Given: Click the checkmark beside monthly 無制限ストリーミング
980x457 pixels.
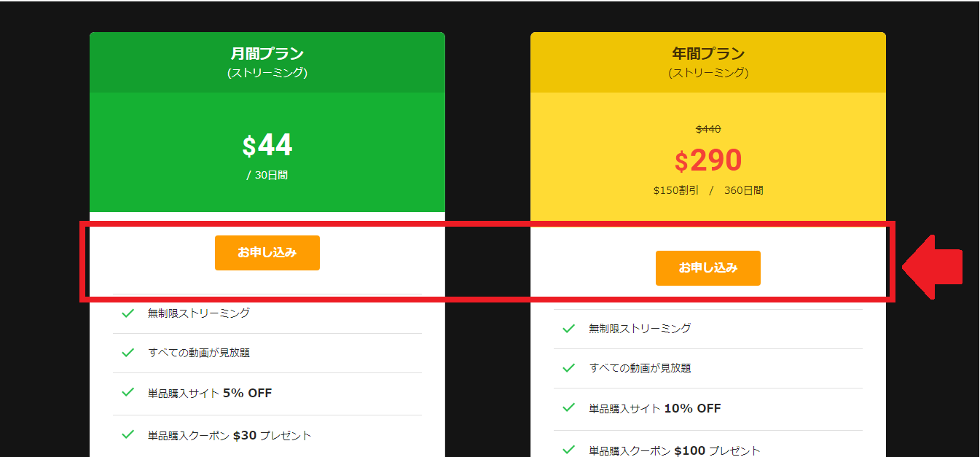Looking at the screenshot, I should pyautogui.click(x=128, y=313).
